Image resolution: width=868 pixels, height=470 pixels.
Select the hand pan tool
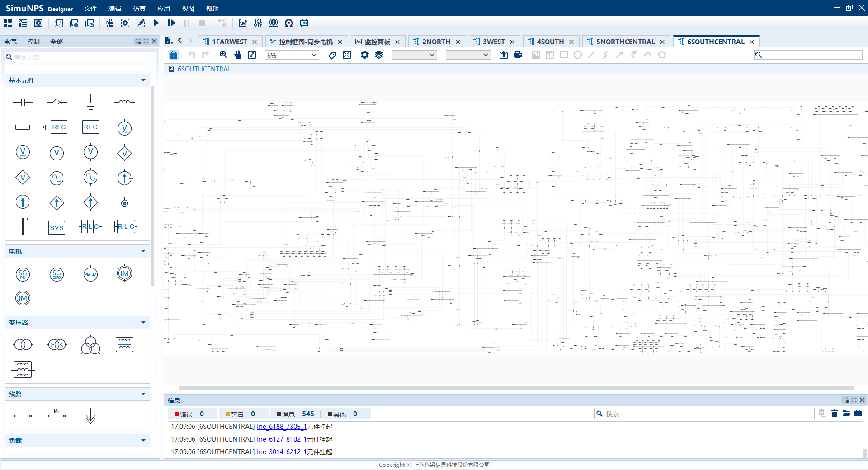[x=238, y=55]
